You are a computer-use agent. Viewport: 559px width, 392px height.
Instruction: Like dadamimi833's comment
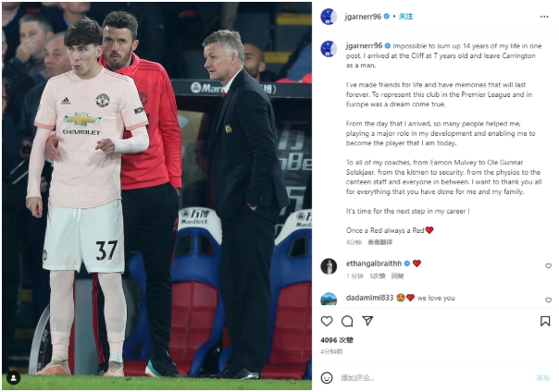point(548,300)
